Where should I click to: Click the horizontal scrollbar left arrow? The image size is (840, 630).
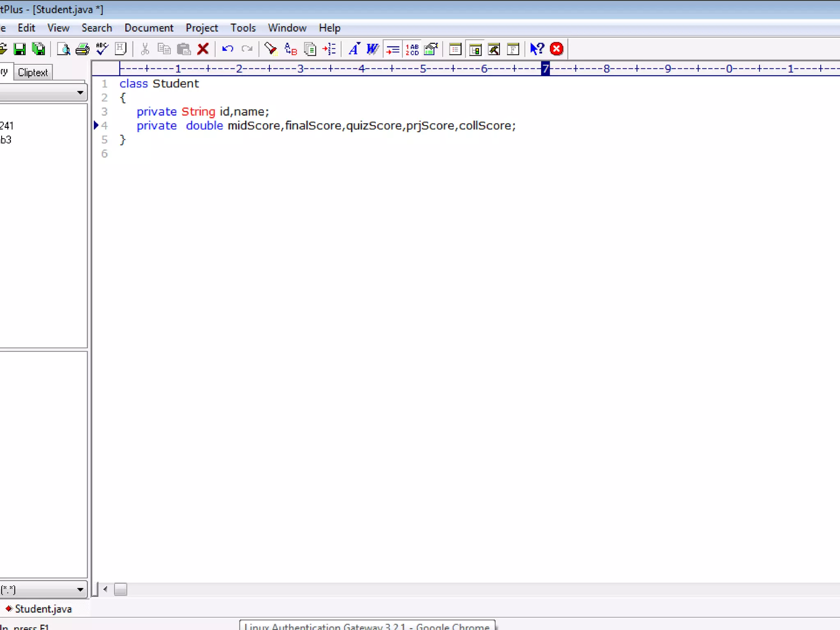tap(105, 589)
